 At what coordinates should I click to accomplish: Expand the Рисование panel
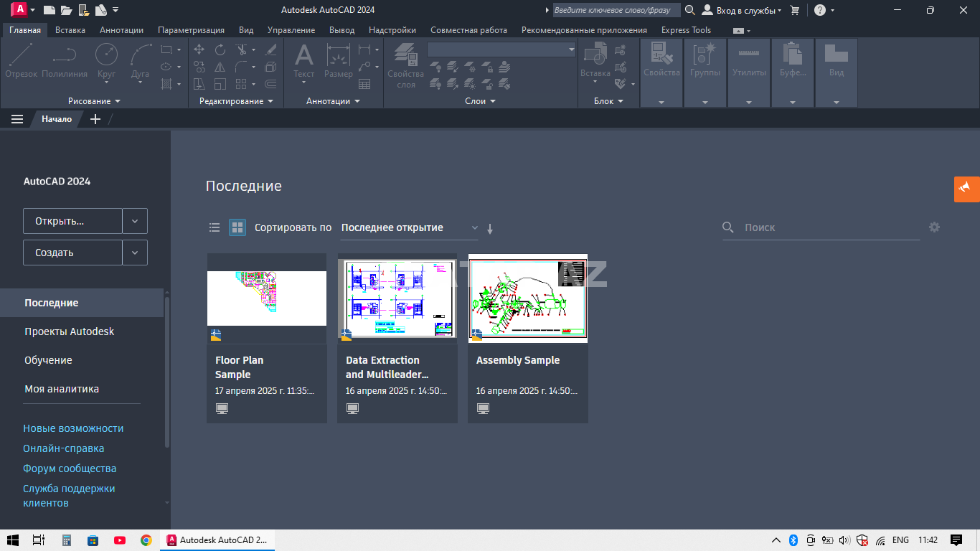[x=94, y=101]
